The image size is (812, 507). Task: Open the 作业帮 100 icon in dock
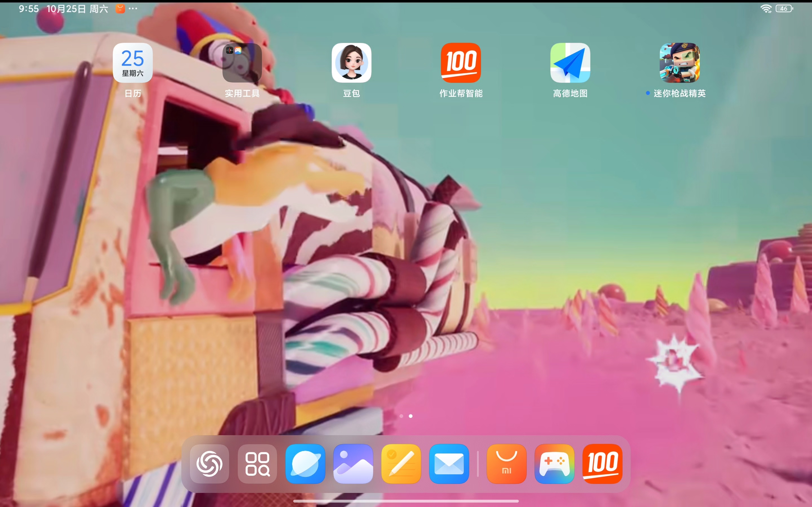[602, 464]
